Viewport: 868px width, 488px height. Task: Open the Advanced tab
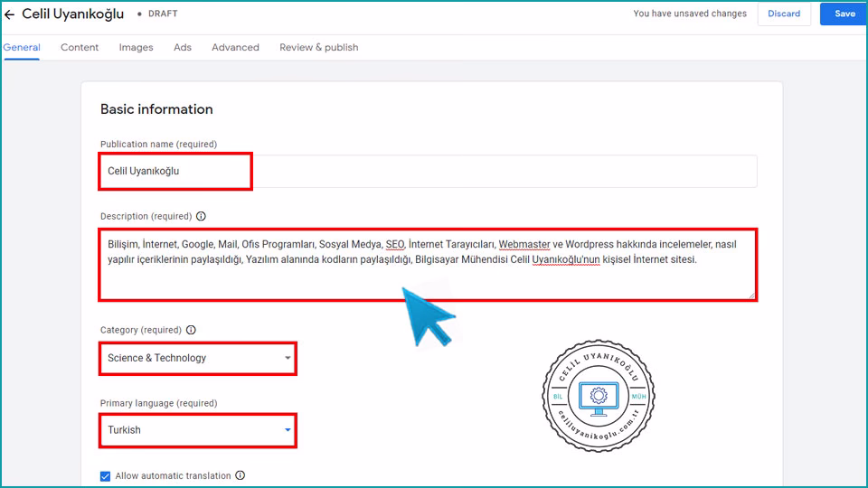[235, 47]
